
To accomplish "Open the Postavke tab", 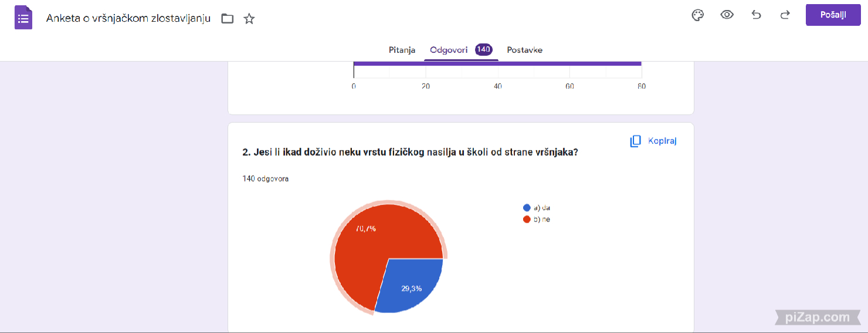I will pos(525,50).
